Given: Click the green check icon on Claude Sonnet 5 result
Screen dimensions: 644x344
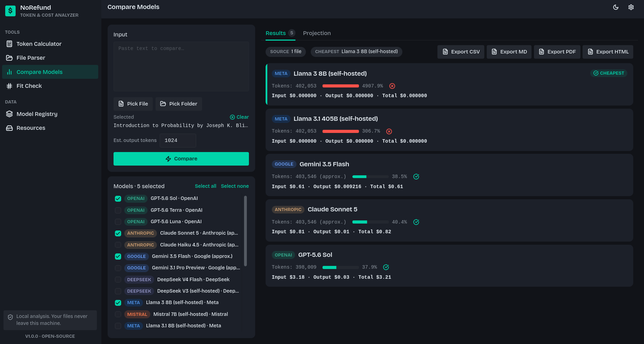Looking at the screenshot, I should pos(416,222).
